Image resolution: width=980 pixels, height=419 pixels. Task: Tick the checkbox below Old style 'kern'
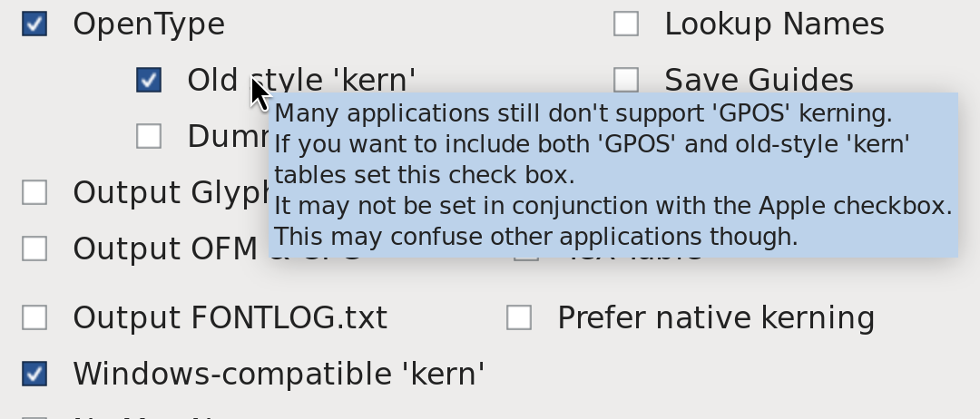coord(149,136)
